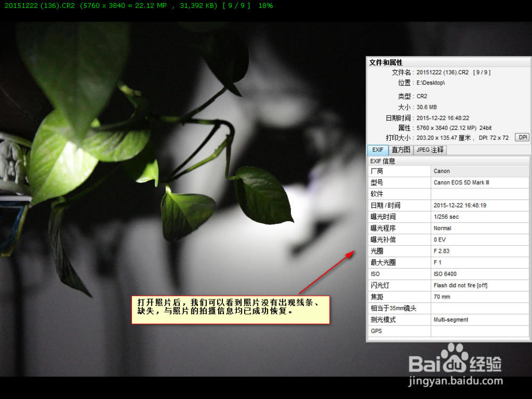Click the 日期时间 2015-12-22 16:48:22 value
Image resolution: width=532 pixels, height=399 pixels.
click(443, 118)
